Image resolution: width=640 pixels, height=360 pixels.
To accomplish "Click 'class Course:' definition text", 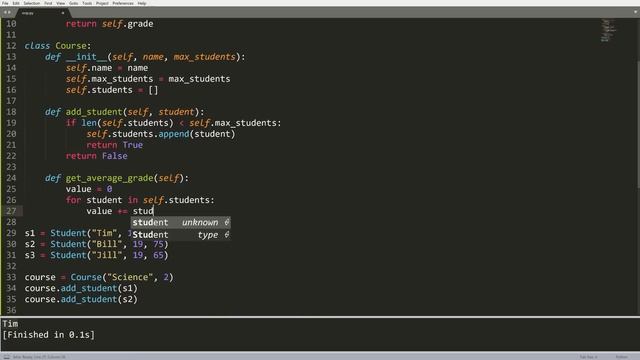I will pyautogui.click(x=58, y=46).
